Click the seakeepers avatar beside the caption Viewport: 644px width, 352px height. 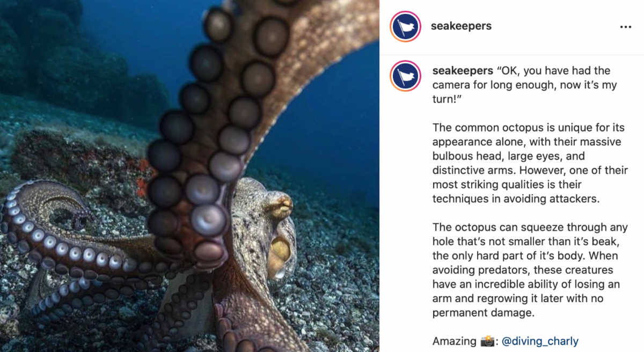pyautogui.click(x=406, y=76)
